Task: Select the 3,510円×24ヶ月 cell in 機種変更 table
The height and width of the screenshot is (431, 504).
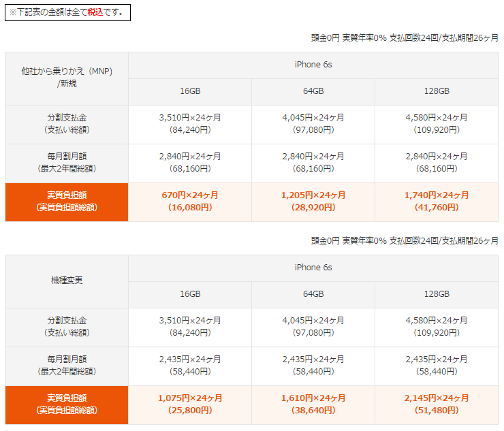Action: pyautogui.click(x=190, y=328)
